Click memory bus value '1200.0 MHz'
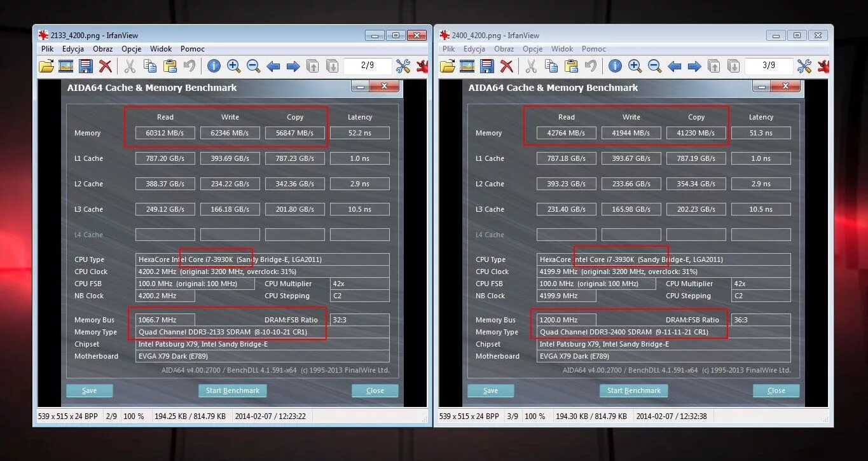This screenshot has width=868, height=461. [567, 320]
